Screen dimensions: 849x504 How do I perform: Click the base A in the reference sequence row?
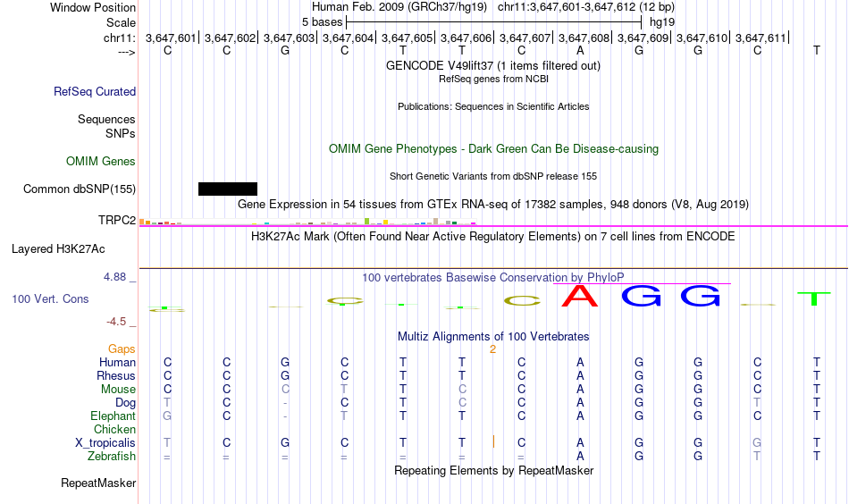point(580,51)
